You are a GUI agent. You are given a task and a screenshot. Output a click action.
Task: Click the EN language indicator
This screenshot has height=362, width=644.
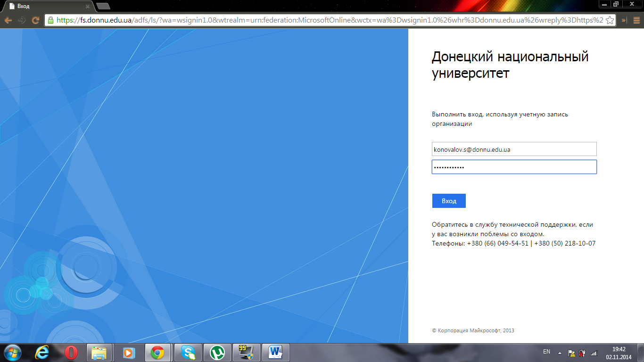(546, 352)
